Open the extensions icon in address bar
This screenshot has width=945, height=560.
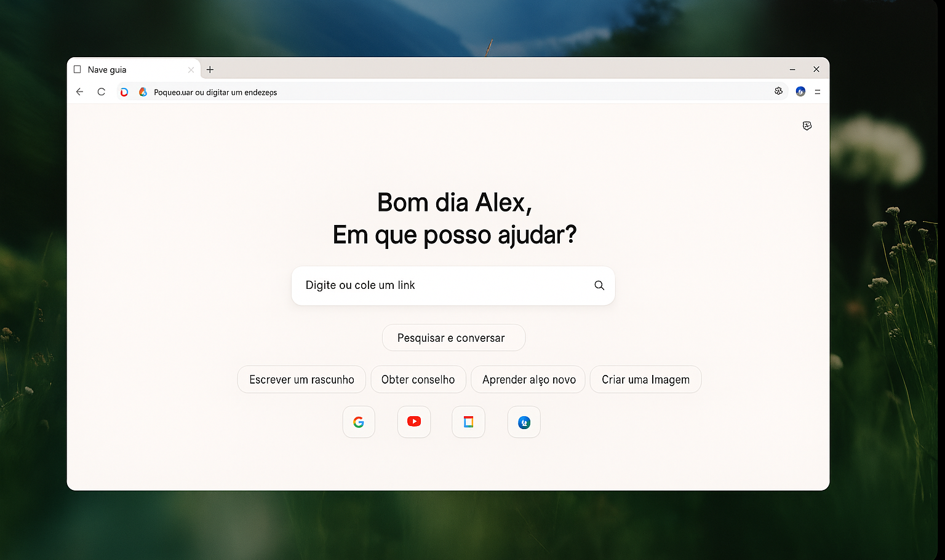pyautogui.click(x=778, y=91)
